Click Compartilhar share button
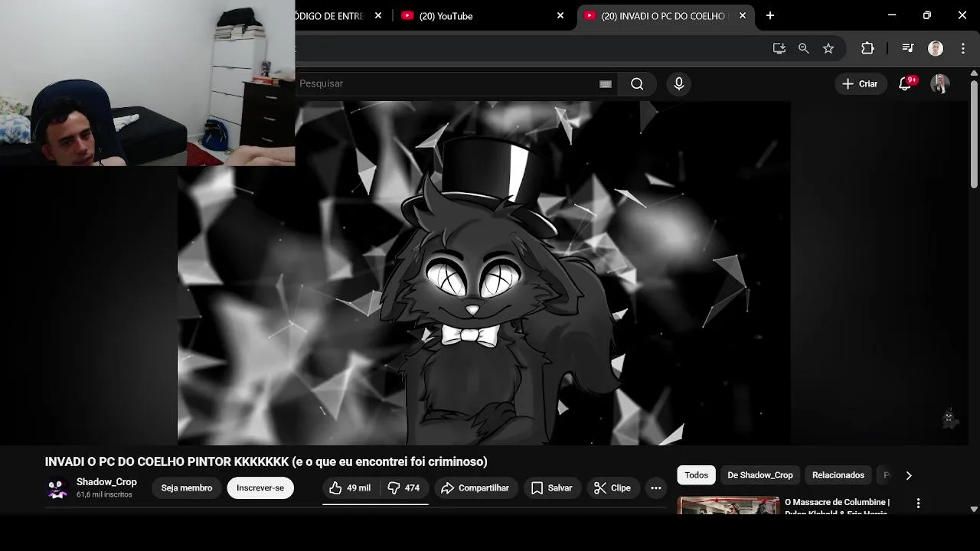Viewport: 980px width, 551px height. (475, 488)
